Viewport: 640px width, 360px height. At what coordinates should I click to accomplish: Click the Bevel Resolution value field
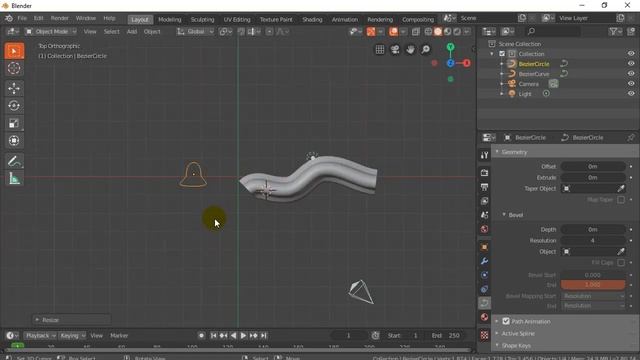tap(593, 240)
